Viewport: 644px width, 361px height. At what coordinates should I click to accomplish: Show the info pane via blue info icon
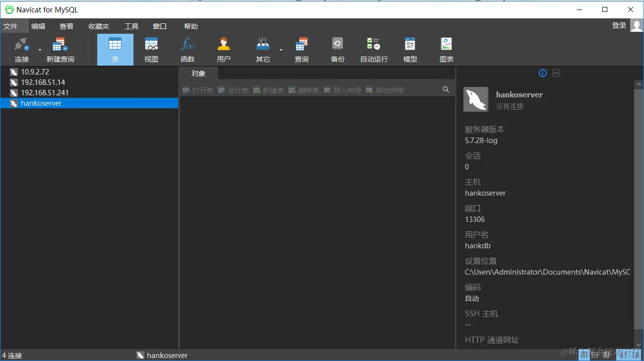(x=543, y=73)
